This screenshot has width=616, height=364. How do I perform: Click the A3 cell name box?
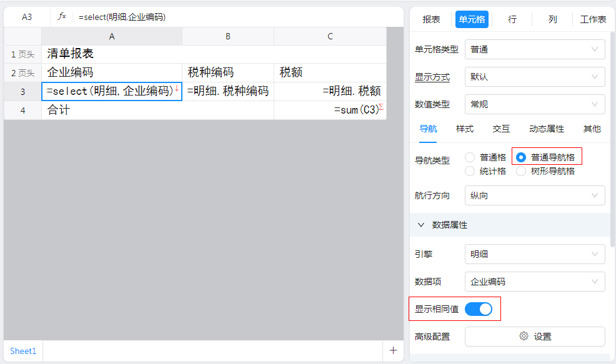click(27, 17)
